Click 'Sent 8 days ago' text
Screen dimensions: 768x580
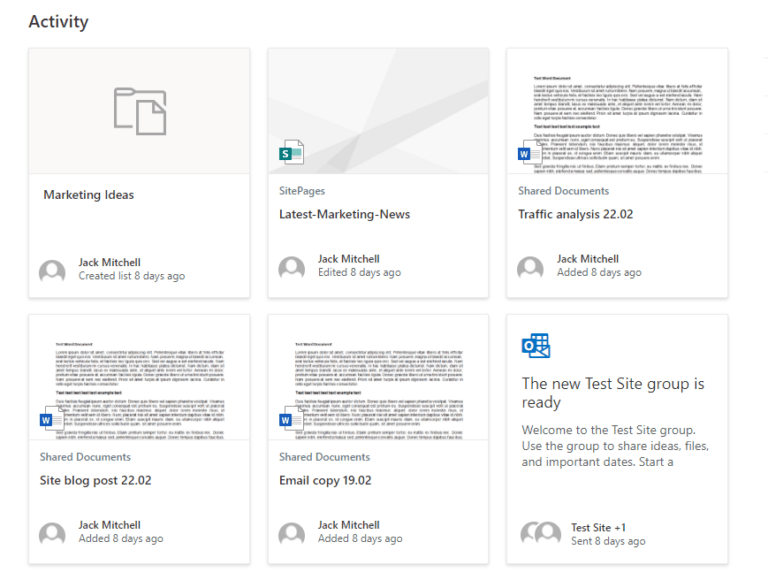[x=608, y=541]
